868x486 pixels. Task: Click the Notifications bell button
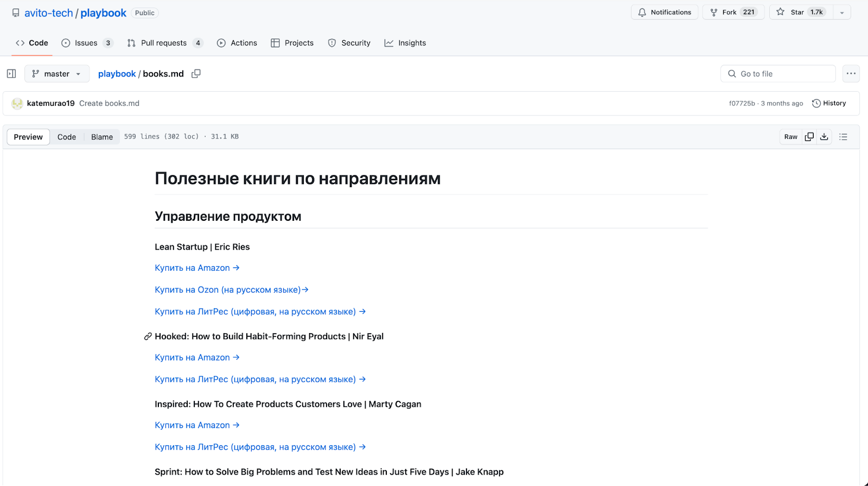pos(665,12)
